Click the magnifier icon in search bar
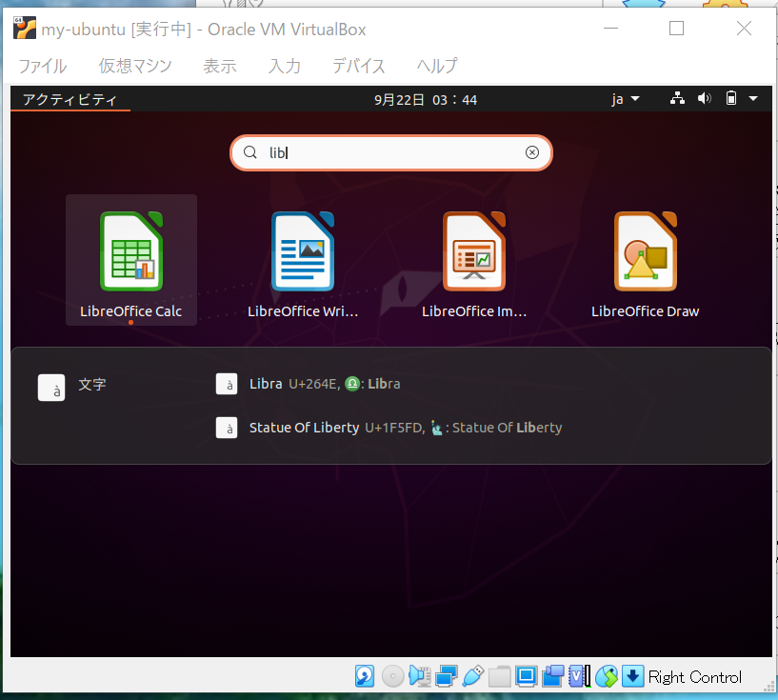Screen dimensions: 778x700 (250, 152)
